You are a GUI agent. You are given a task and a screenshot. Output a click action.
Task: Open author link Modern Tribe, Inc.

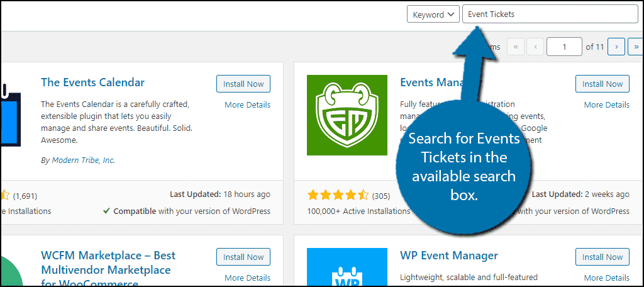[x=84, y=160]
